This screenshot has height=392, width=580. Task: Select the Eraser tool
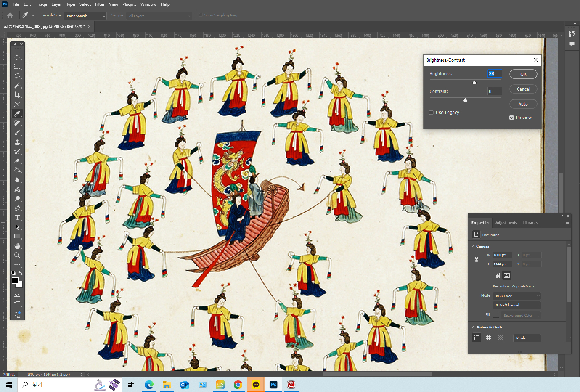[x=17, y=161]
